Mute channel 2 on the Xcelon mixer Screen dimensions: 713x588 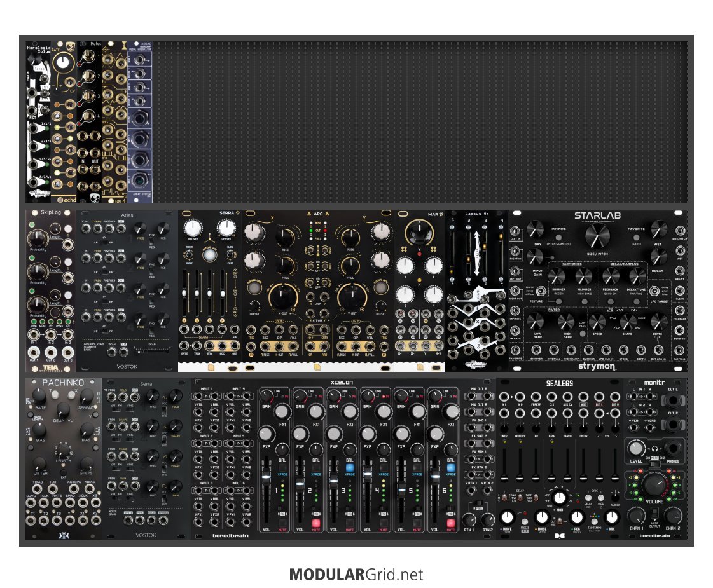(x=316, y=523)
